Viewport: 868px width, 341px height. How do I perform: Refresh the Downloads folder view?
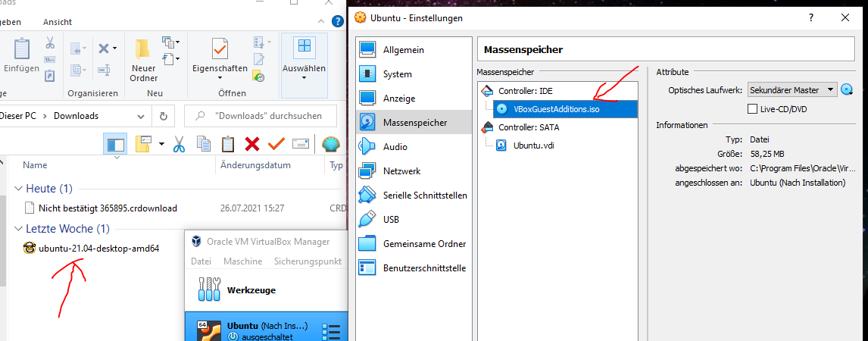[x=164, y=116]
